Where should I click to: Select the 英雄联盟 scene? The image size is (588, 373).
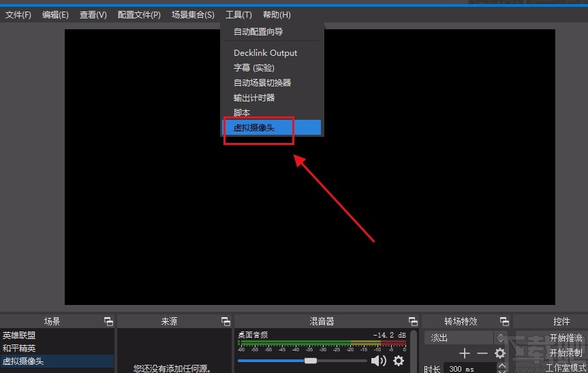[x=57, y=335]
